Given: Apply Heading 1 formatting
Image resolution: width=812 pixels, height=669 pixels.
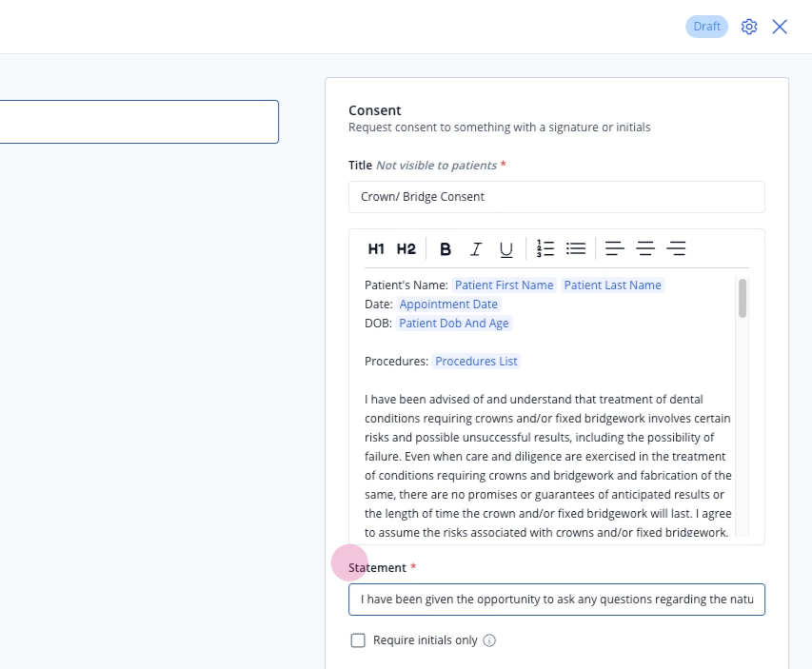Looking at the screenshot, I should (376, 249).
